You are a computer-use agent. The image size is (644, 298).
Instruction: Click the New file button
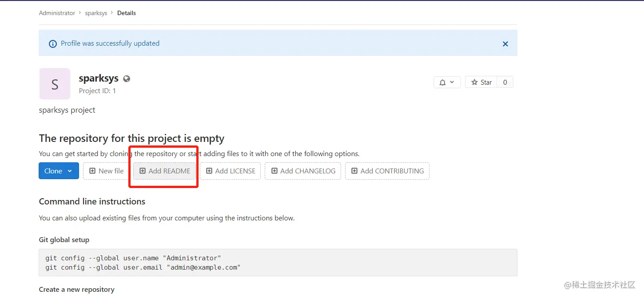[106, 171]
